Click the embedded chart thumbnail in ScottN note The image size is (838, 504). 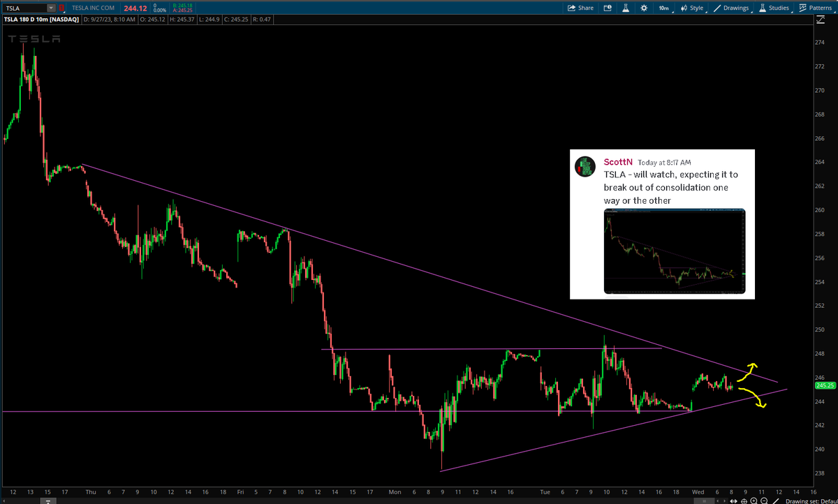675,251
